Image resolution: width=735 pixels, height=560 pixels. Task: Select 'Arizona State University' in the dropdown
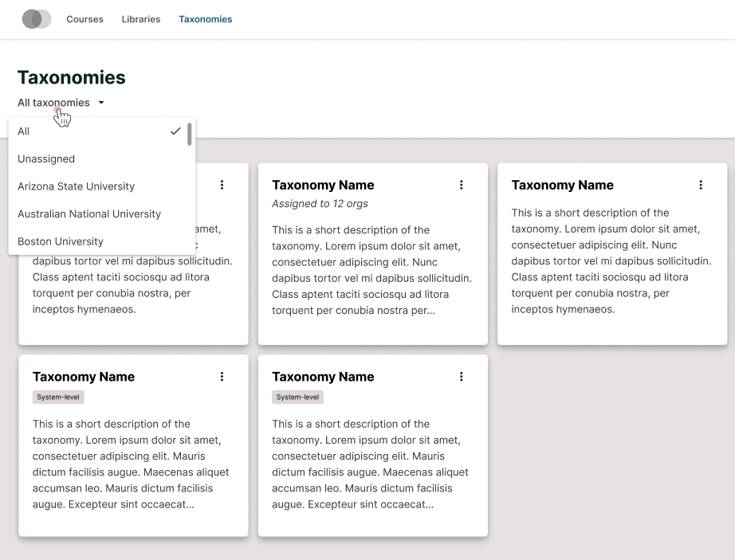point(76,186)
